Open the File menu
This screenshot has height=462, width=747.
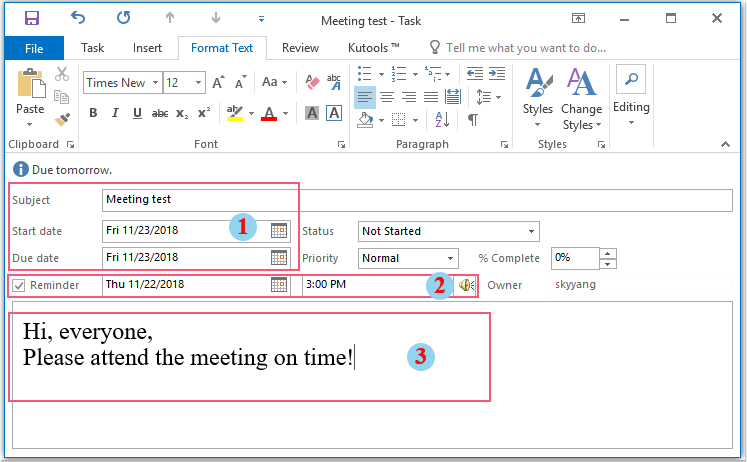[x=34, y=47]
